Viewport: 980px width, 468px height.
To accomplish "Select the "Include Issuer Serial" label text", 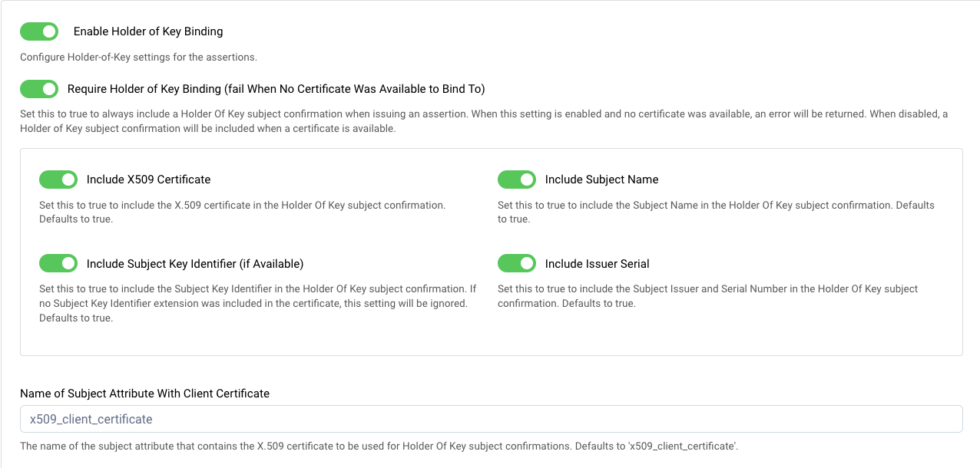I will [597, 264].
